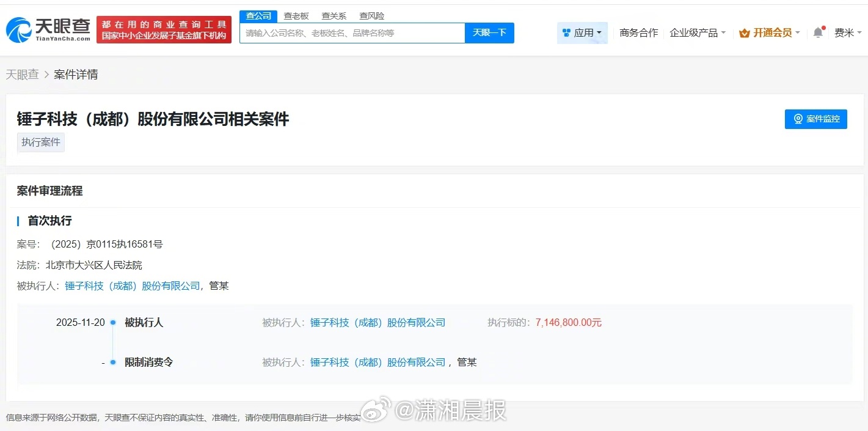Click the 案件详情 breadcrumb text
This screenshot has width=868, height=431.
pos(76,75)
